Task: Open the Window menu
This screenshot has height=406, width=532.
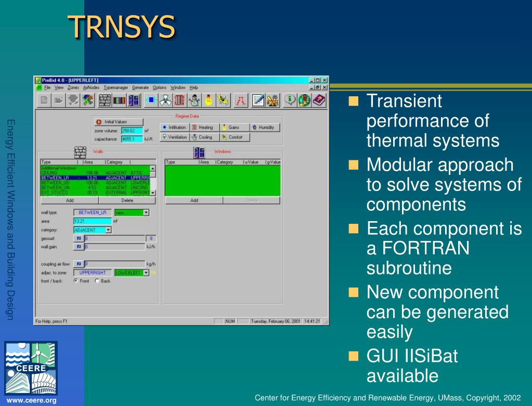Action: tap(178, 87)
